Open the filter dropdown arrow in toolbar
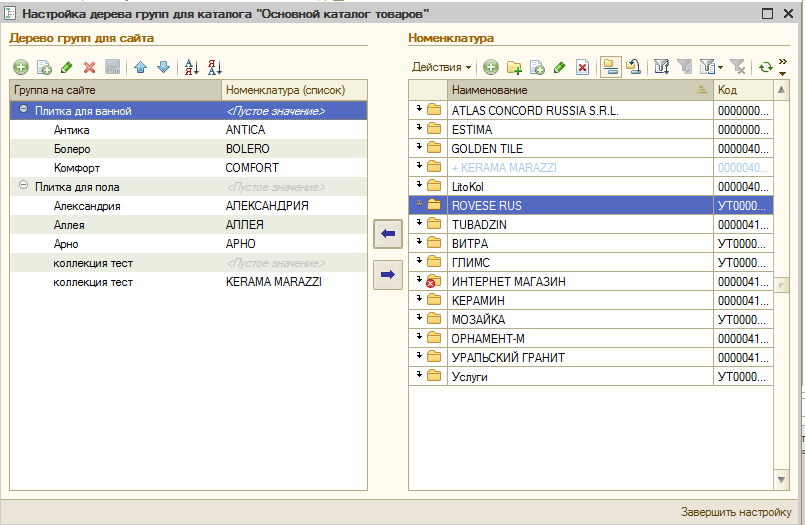 coord(721,67)
